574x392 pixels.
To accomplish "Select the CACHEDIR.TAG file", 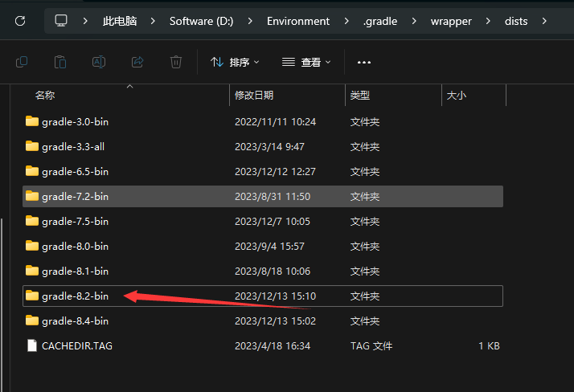I will tap(262, 345).
